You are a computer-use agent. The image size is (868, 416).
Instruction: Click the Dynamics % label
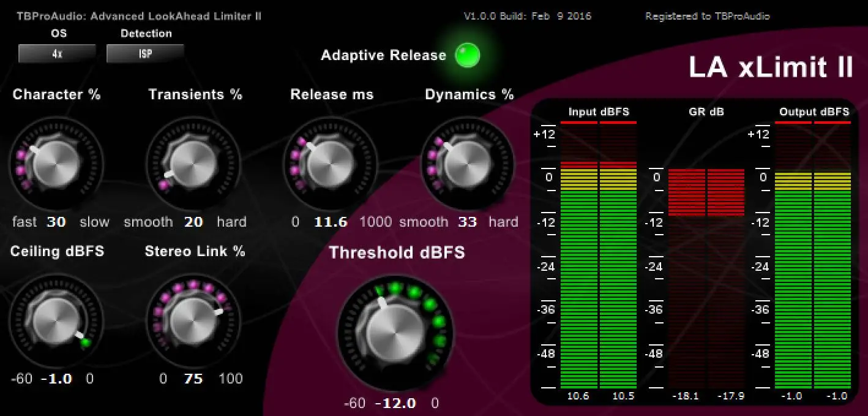(470, 94)
